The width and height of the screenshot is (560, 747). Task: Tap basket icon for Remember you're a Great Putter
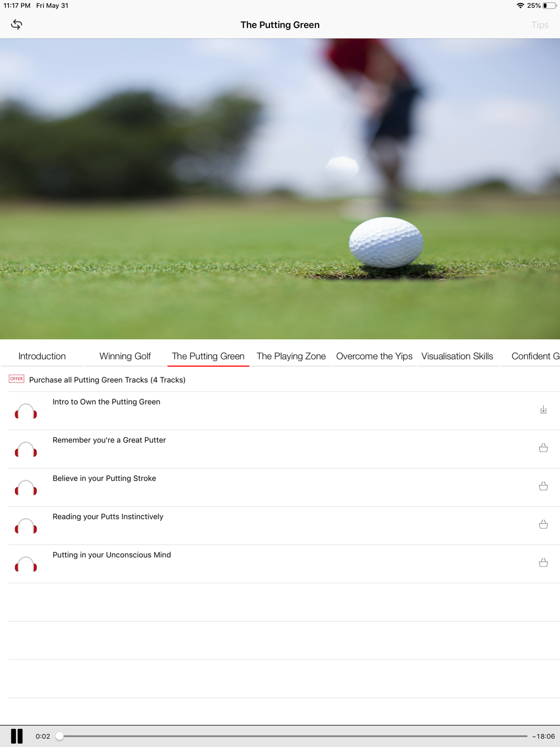[543, 448]
